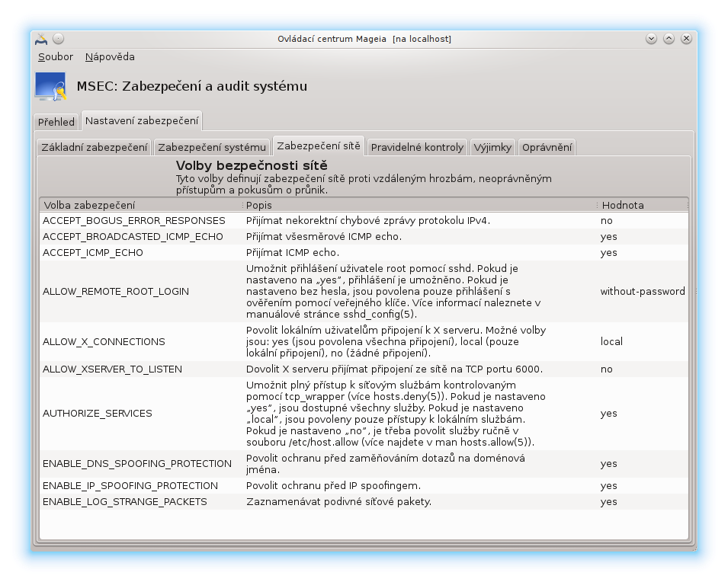Click description 'Povolit ochranu před IP spoofingem.'
This screenshot has width=728, height=582.
(x=333, y=485)
